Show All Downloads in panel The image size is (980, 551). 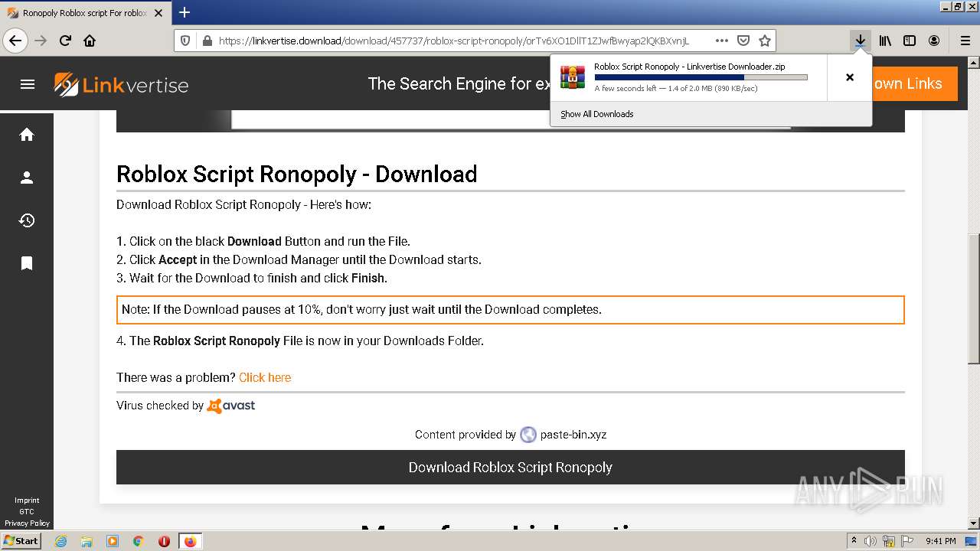597,114
